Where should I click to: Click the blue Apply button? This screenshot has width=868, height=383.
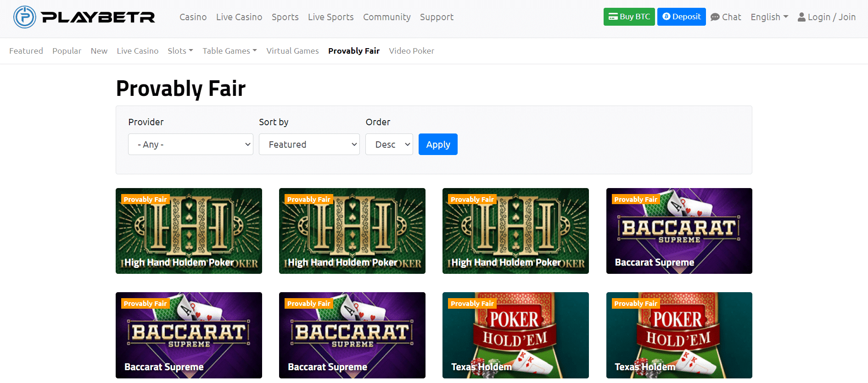pyautogui.click(x=438, y=144)
